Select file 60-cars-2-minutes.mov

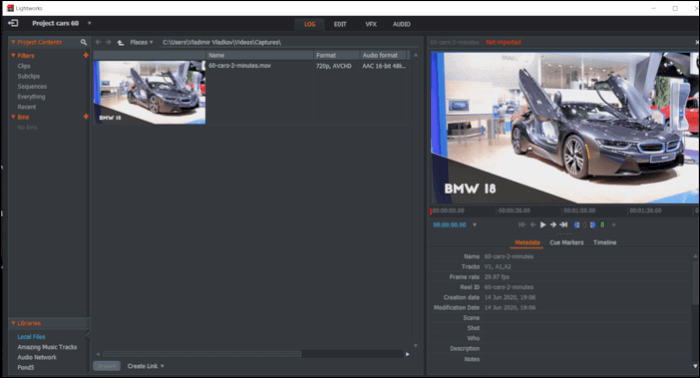(240, 66)
